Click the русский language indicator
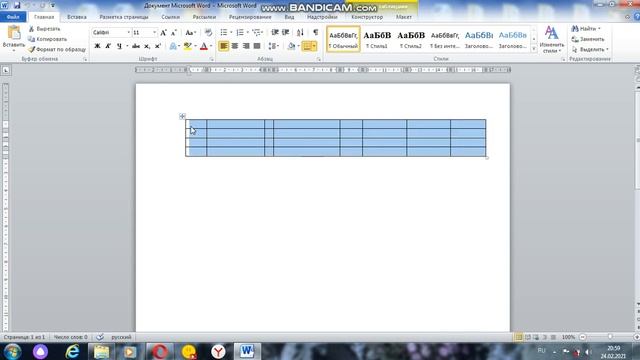The width and height of the screenshot is (640, 360). tap(122, 337)
